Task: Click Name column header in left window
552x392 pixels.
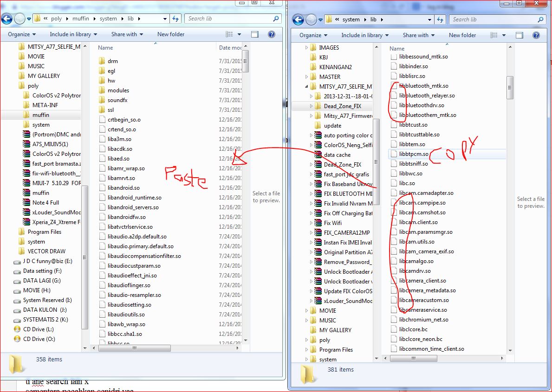Action: 105,47
